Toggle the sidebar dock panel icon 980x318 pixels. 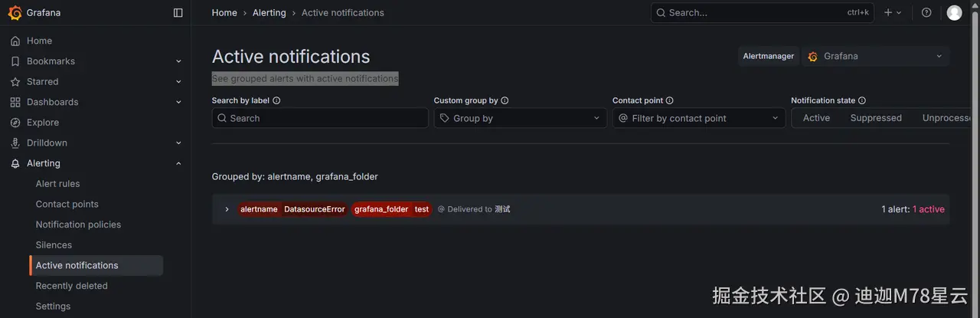click(x=178, y=12)
